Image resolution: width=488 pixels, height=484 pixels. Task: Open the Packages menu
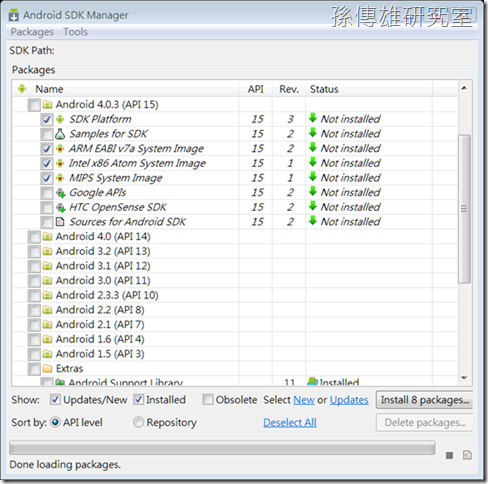pos(32,32)
